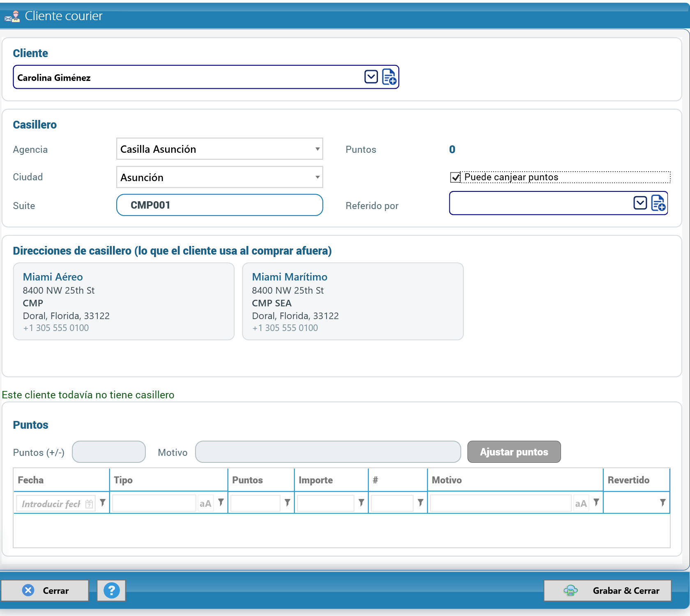Open the Referido por dropdown arrow
The height and width of the screenshot is (616, 690).
[x=640, y=203]
